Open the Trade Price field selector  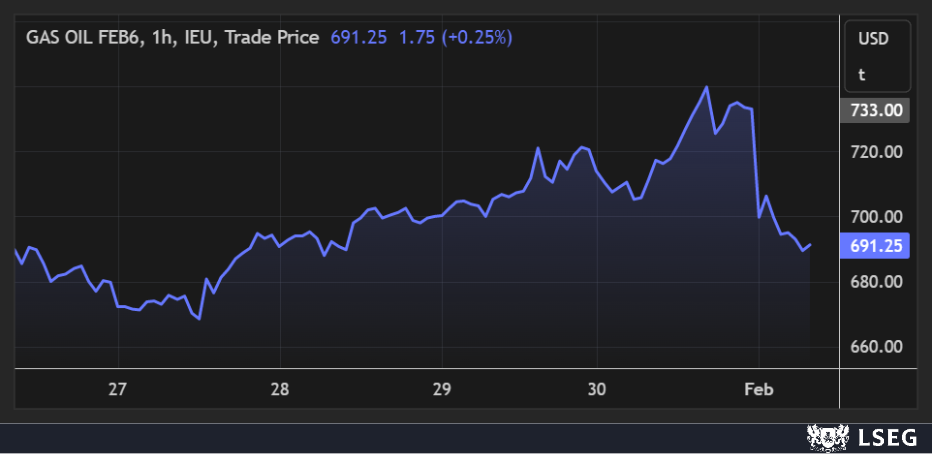272,37
